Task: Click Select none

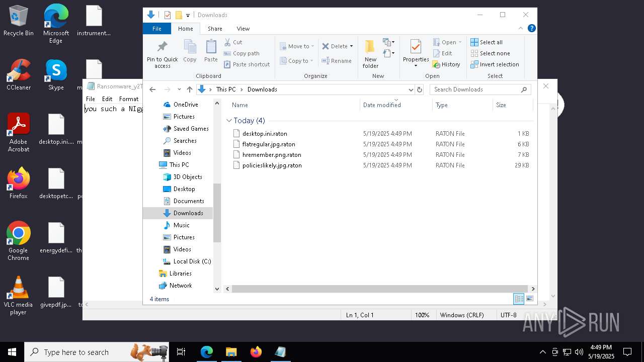Action: click(490, 53)
